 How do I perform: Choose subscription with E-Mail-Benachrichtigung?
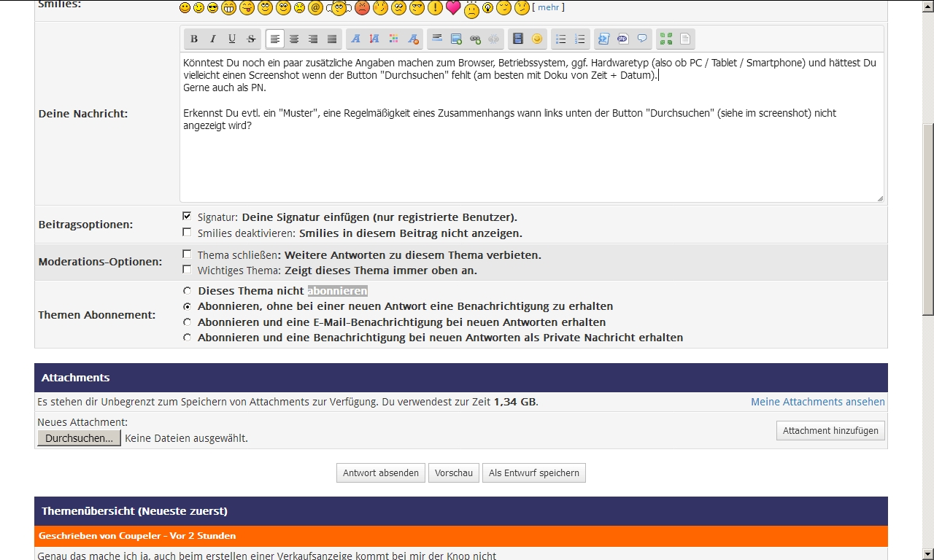[188, 322]
